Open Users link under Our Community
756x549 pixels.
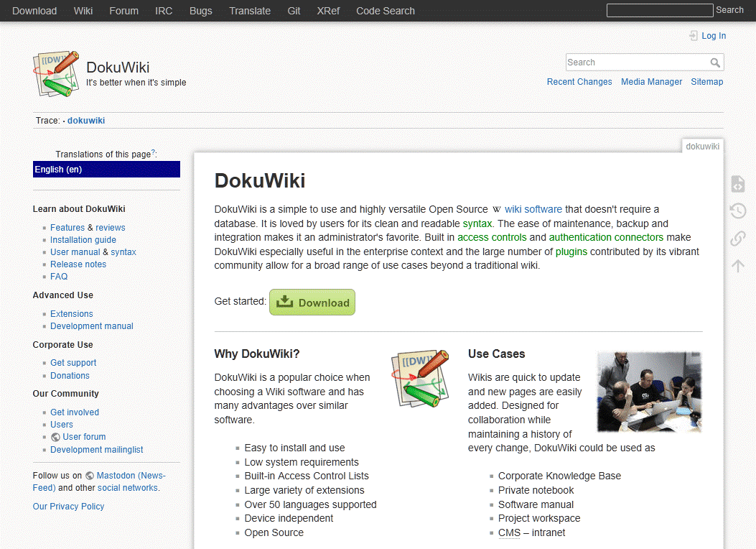pos(62,425)
